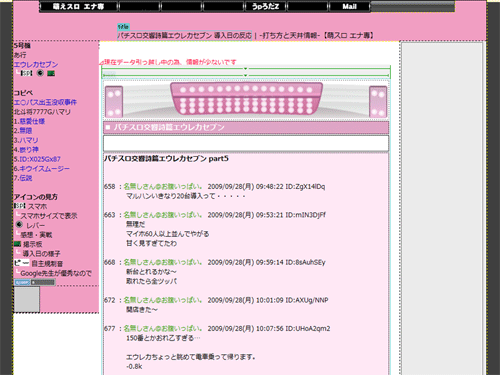500x375 pixels.
Task: Click the lever icon under エウレカセブン
Action: [40, 73]
